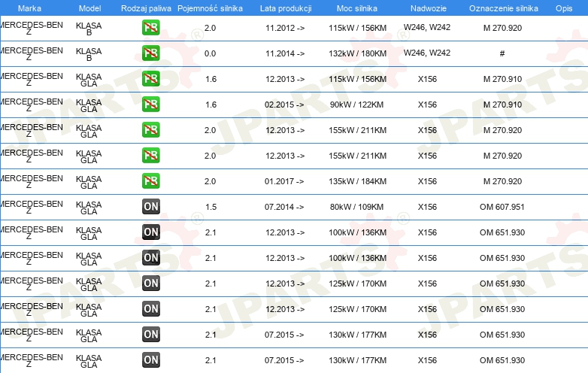Select the PB fuel icon for GLA 1.6 115kW
The image size is (588, 373).
tap(150, 79)
